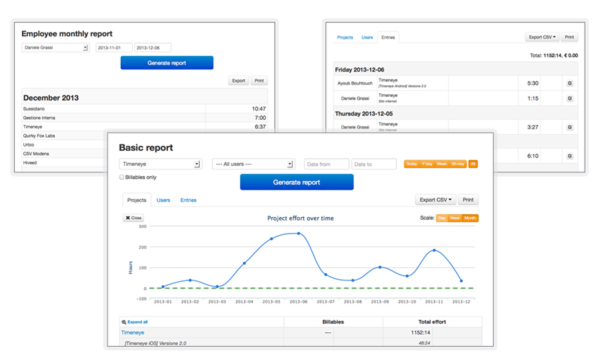
Task: Select the Gestione interna row
Action: point(145,118)
